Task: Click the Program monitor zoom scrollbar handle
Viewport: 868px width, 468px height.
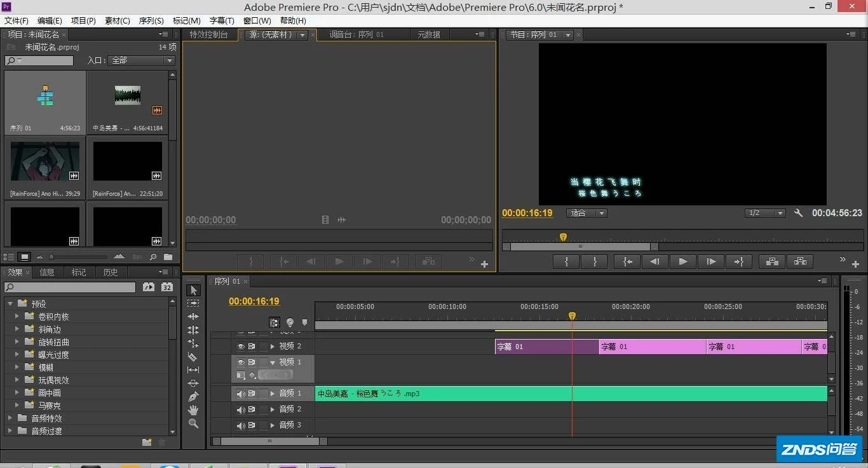Action: (x=578, y=246)
